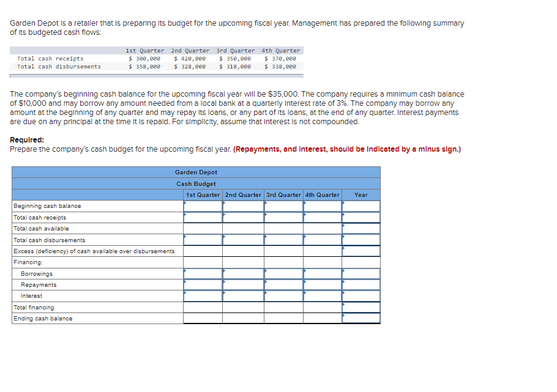This screenshot has width=557, height=392.
Task: Click the Ending cash balance row label
Action: (x=43, y=319)
